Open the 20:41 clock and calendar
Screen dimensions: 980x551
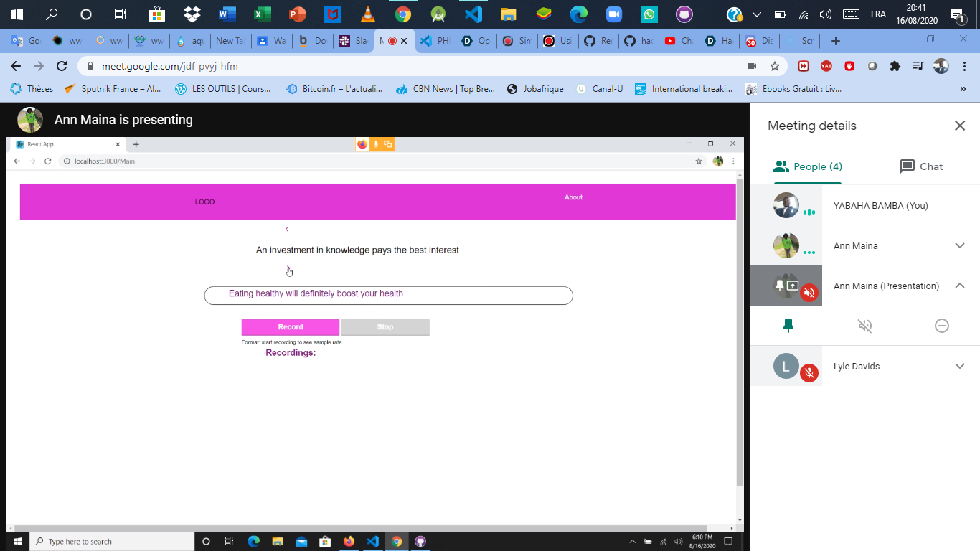click(916, 14)
